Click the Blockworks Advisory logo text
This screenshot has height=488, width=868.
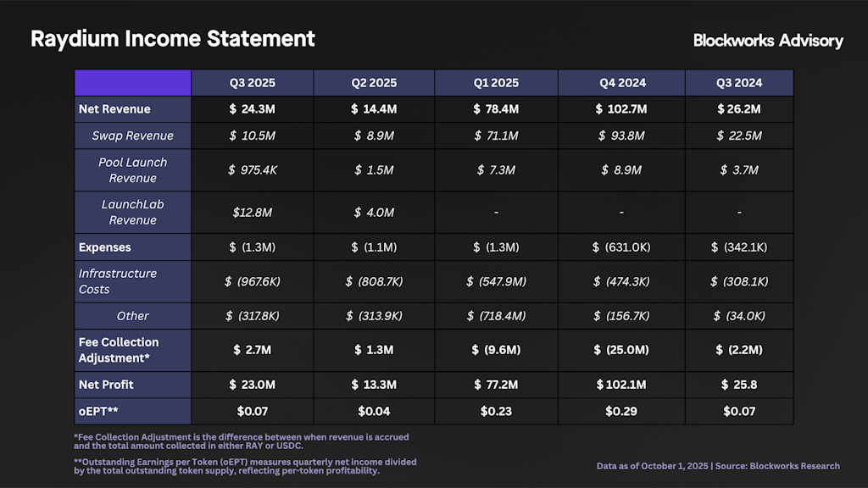coord(768,41)
